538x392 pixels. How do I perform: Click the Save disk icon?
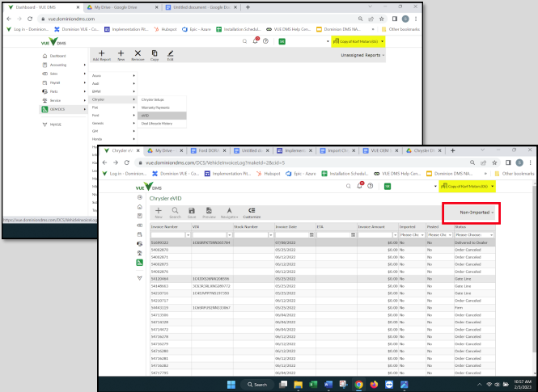[191, 210]
